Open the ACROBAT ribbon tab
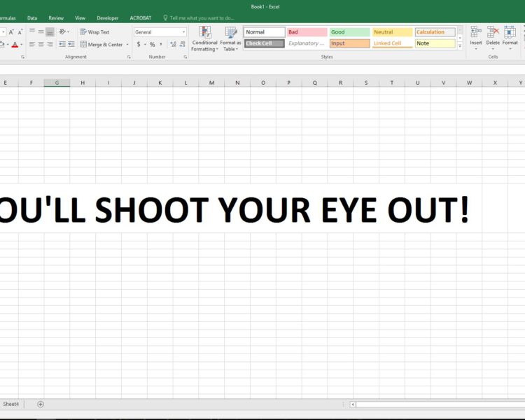This screenshot has height=420, width=525. tap(141, 18)
